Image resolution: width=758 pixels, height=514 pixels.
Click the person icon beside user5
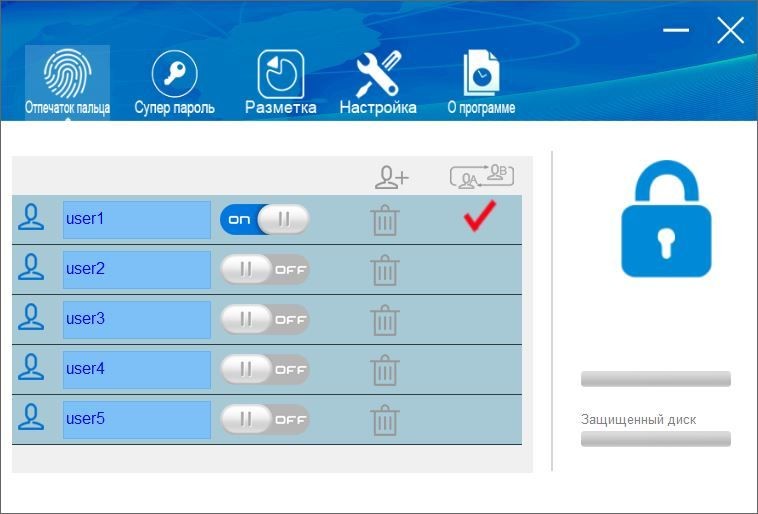tap(31, 417)
